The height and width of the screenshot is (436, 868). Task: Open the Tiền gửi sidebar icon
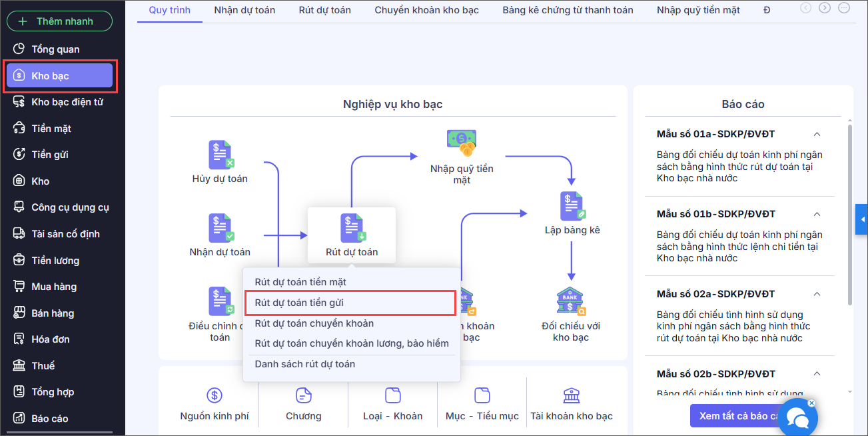pos(19,155)
